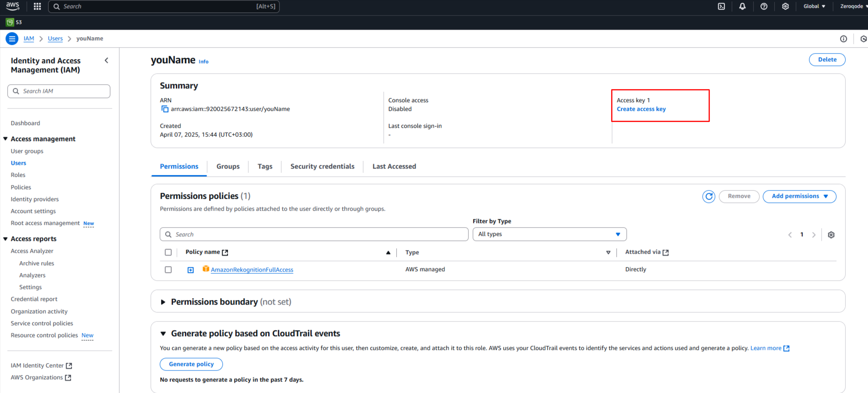868x393 pixels.
Task: Expand AmazonRekognitionFullAccess policy details
Action: (x=191, y=270)
